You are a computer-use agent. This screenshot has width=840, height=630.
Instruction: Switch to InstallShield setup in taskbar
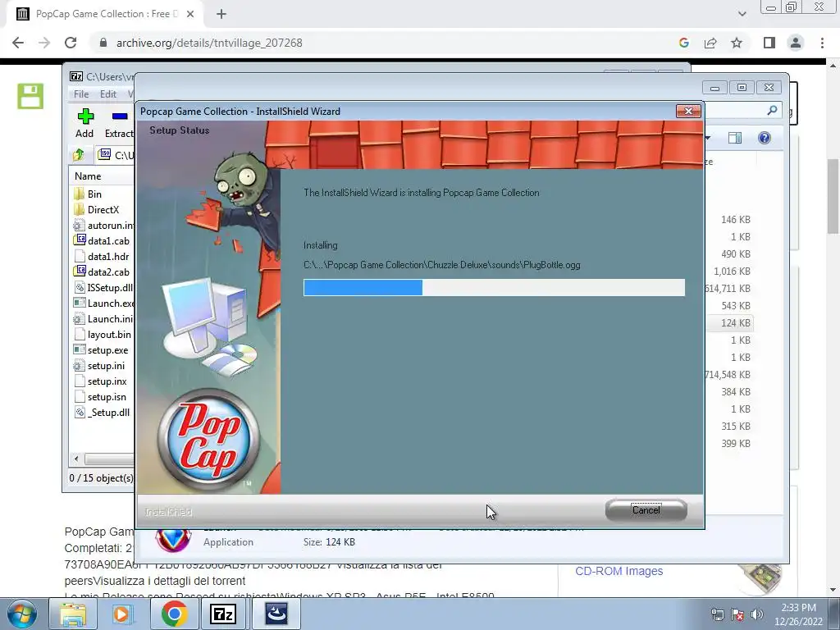point(276,614)
